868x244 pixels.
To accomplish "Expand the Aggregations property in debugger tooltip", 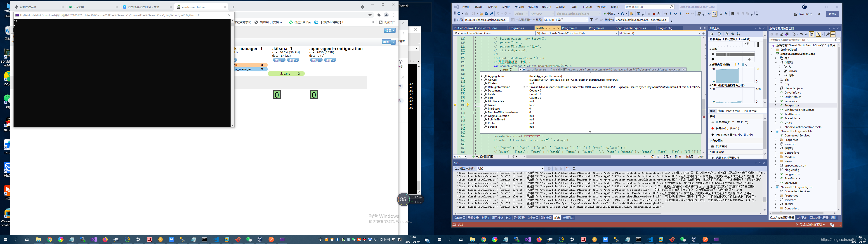I will [x=482, y=76].
